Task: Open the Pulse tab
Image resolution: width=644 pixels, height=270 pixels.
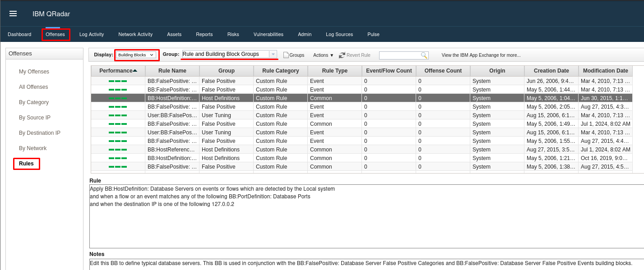Action: click(373, 34)
